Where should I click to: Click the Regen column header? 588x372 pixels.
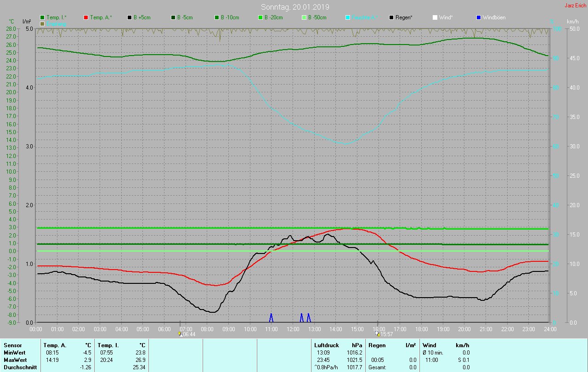click(377, 345)
